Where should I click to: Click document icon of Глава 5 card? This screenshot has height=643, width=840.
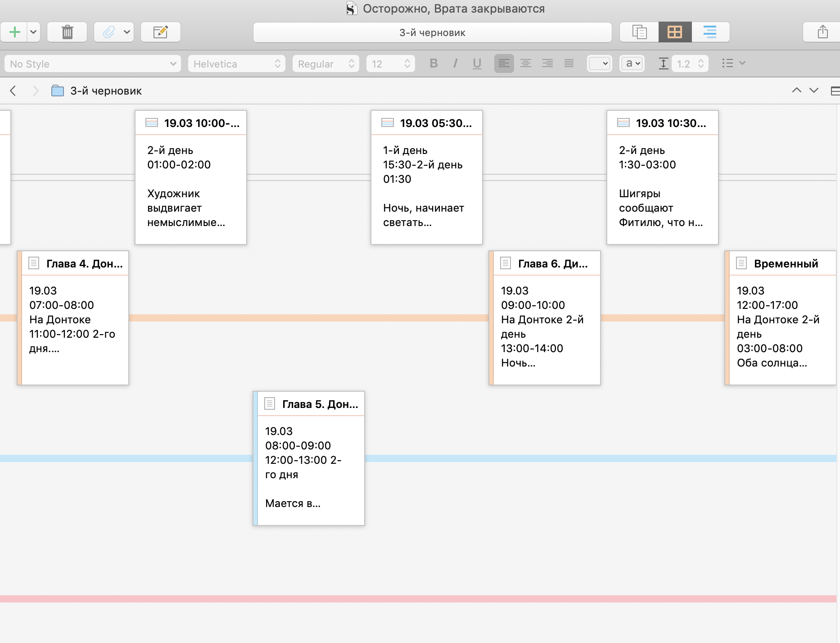(x=270, y=403)
